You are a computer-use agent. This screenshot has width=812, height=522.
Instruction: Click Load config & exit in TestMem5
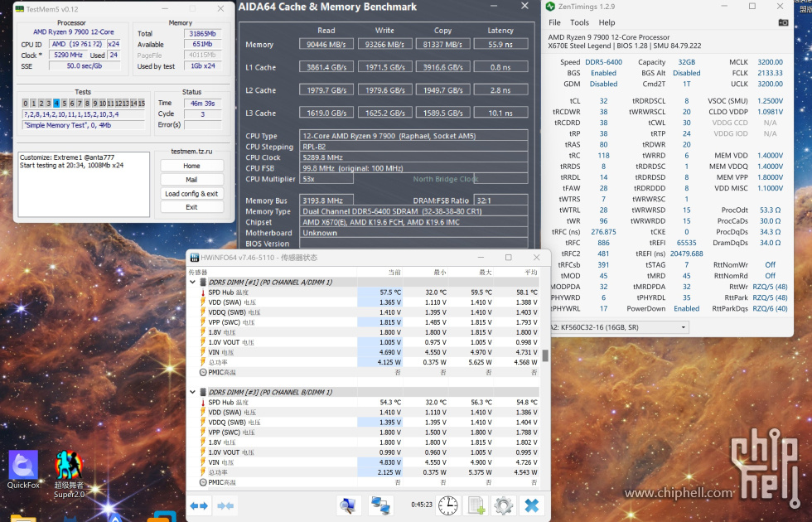(x=191, y=194)
